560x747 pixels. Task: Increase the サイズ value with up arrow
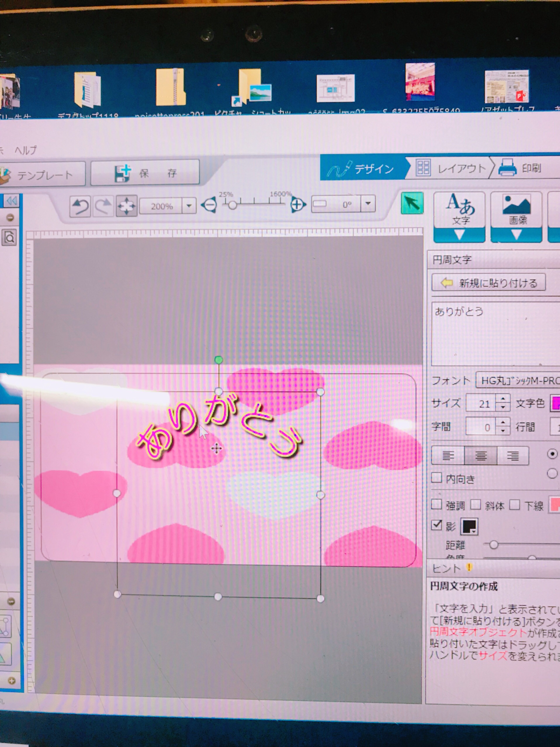[x=503, y=399]
